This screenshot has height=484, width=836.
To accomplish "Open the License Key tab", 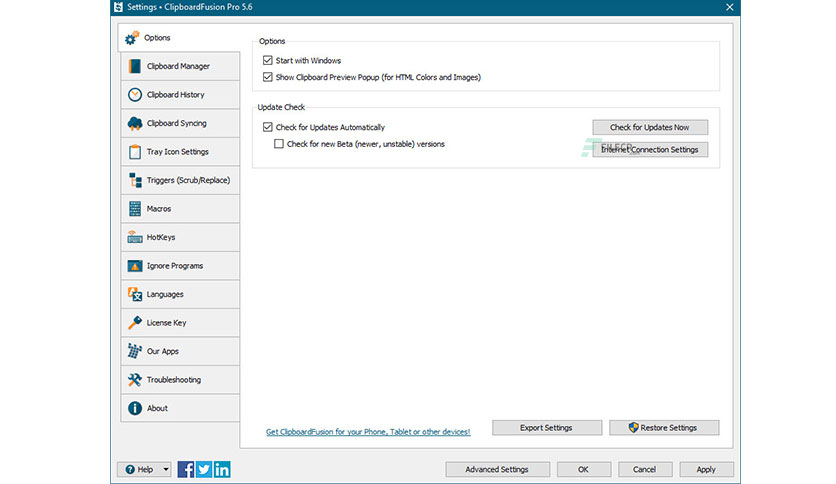I will coord(180,322).
